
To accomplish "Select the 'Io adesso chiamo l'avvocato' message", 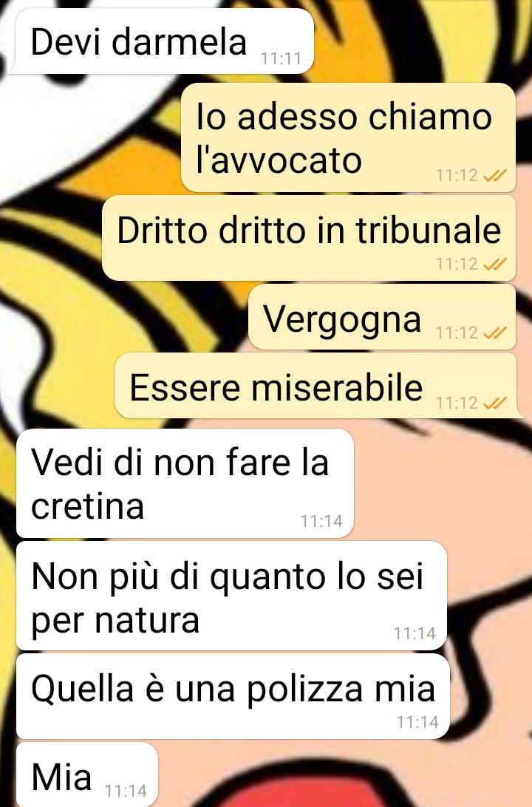I will click(x=348, y=137).
